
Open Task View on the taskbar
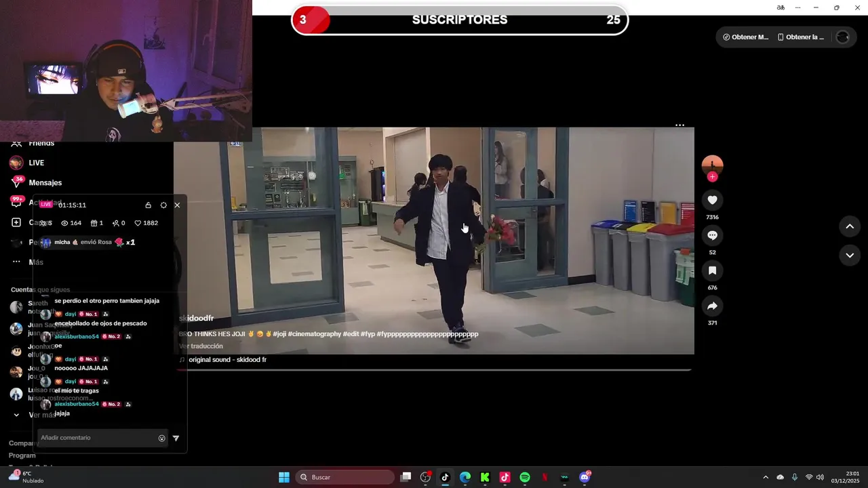(406, 477)
